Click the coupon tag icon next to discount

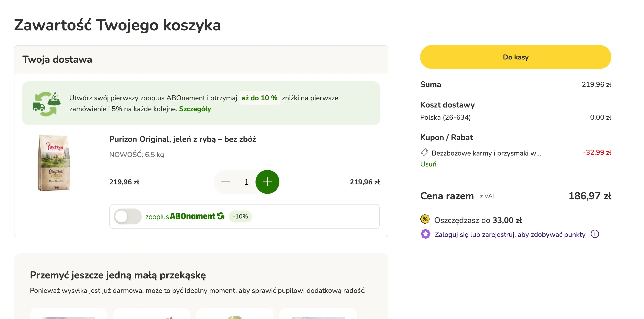[x=424, y=153]
